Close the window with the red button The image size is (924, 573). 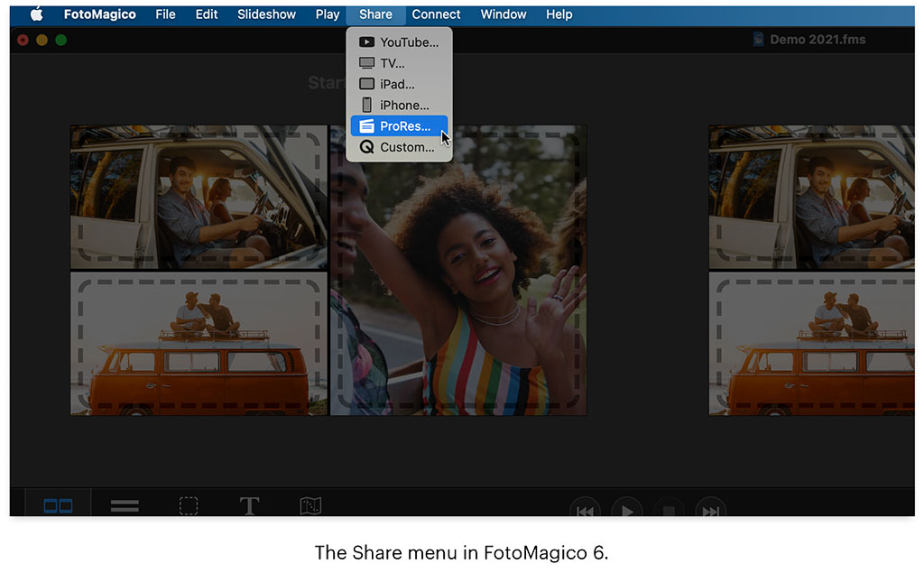[x=23, y=40]
